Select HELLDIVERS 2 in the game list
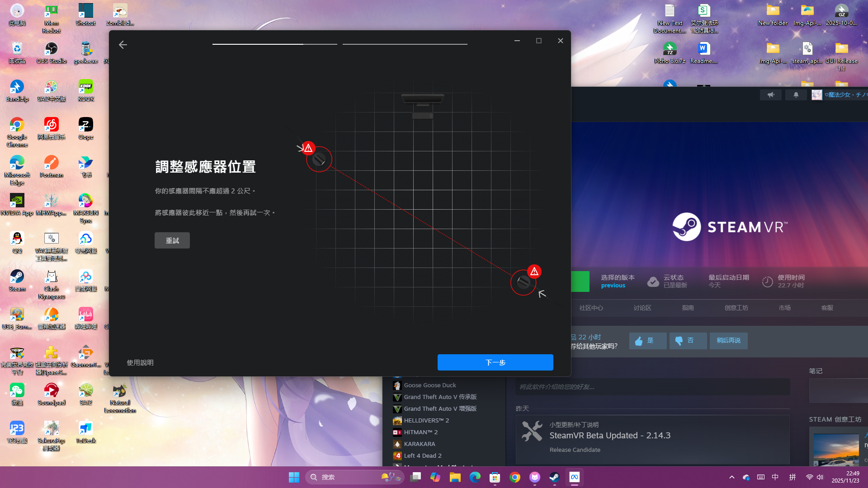The height and width of the screenshot is (488, 868). [x=426, y=420]
